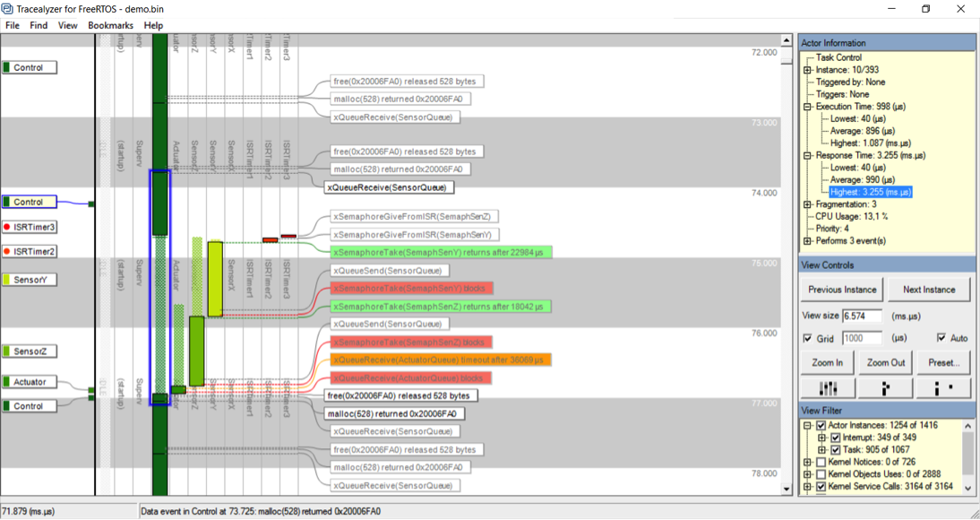Click the yellow-green SensorY execution block
Image resolution: width=980 pixels, height=520 pixels.
point(215,279)
